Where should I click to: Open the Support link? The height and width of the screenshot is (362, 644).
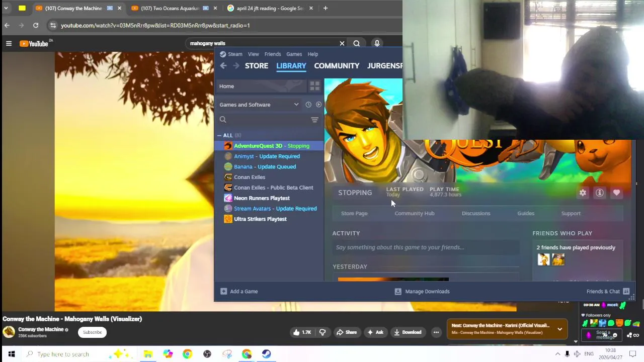pos(571,213)
